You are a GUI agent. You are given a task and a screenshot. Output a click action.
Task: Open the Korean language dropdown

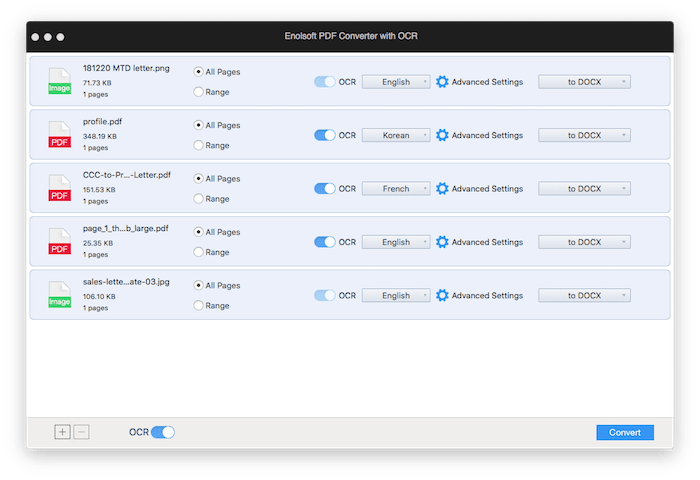(396, 135)
